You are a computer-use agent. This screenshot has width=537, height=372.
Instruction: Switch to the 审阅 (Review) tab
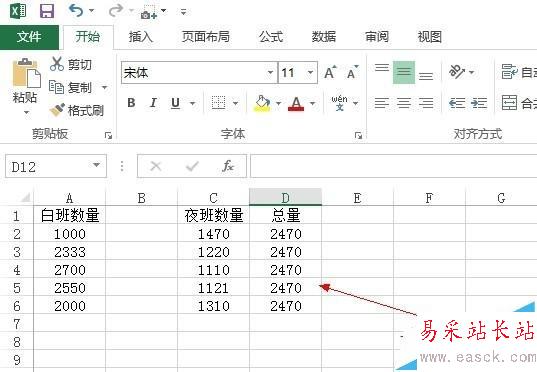coord(377,37)
